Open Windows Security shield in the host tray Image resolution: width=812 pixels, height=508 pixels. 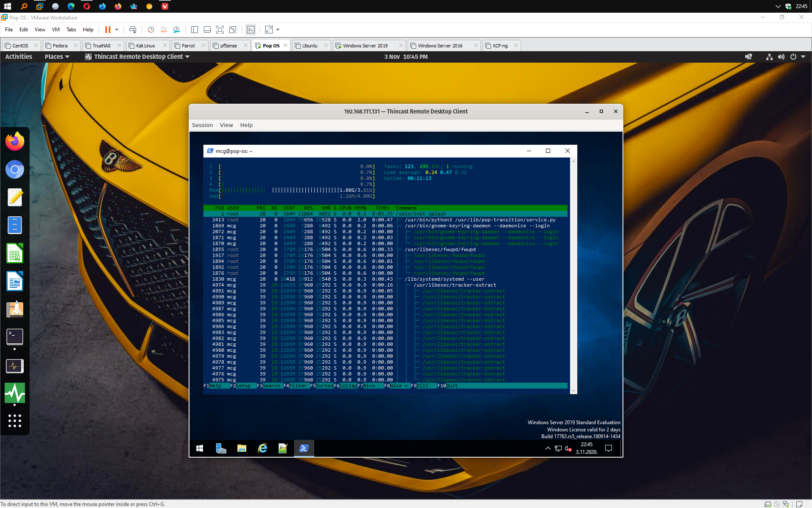pos(788,6)
